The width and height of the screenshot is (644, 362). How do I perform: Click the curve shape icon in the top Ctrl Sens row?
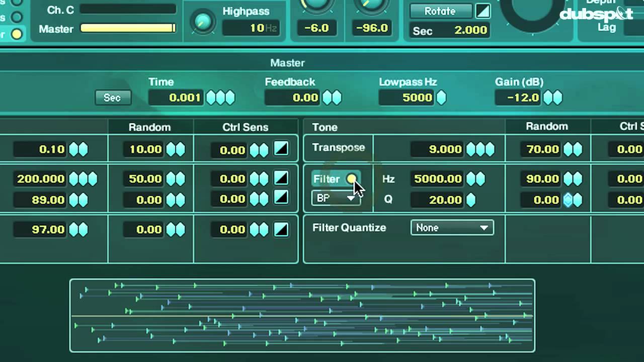pyautogui.click(x=281, y=148)
